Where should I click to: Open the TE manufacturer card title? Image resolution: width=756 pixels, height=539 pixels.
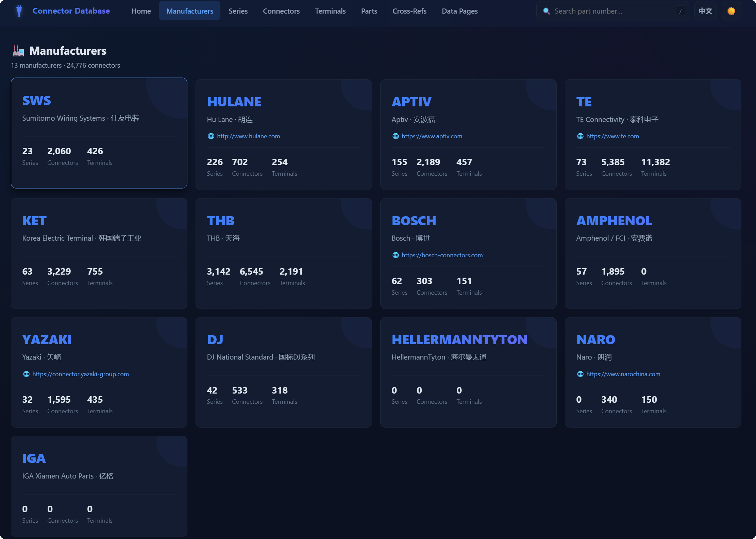click(584, 102)
